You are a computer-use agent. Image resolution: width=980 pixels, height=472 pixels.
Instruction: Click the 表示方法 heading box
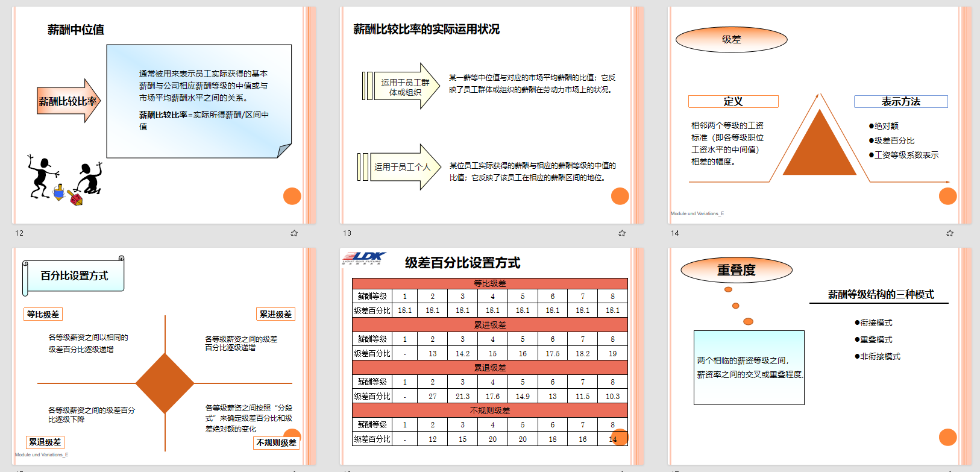(x=900, y=101)
